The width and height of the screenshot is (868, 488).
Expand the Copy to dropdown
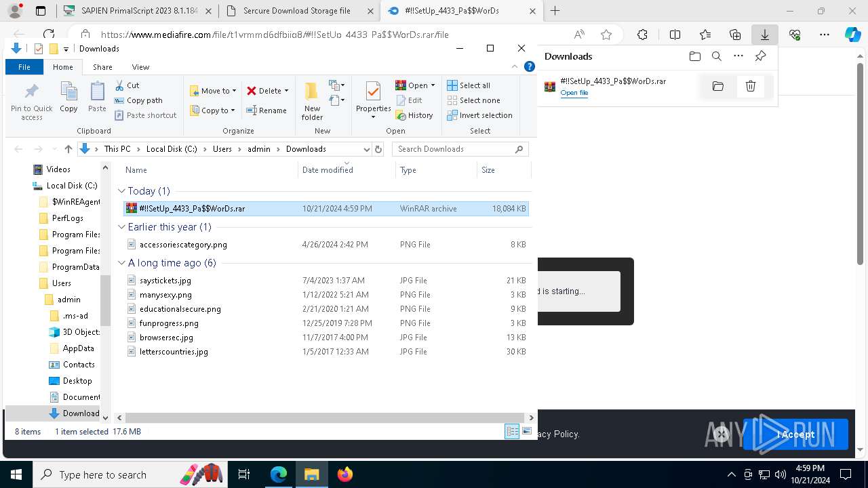pos(233,110)
